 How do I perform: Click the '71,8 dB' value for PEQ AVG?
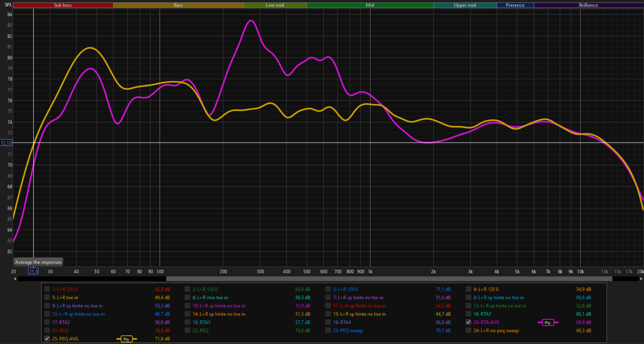click(x=162, y=339)
